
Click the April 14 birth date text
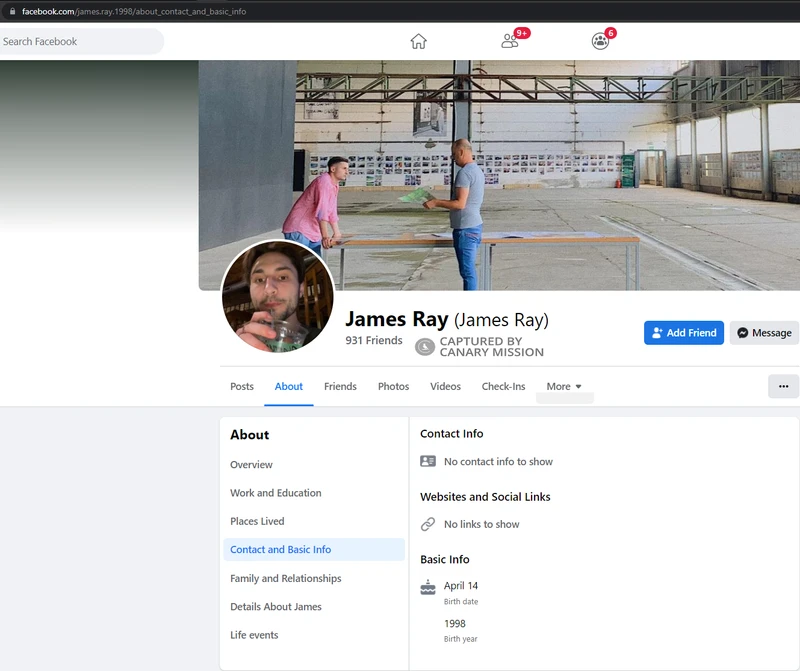[x=461, y=586]
